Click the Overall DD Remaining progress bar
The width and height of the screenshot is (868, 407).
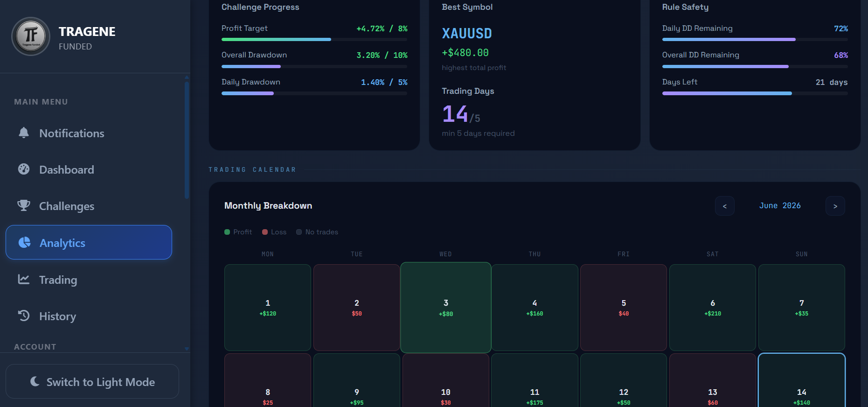pyautogui.click(x=755, y=66)
